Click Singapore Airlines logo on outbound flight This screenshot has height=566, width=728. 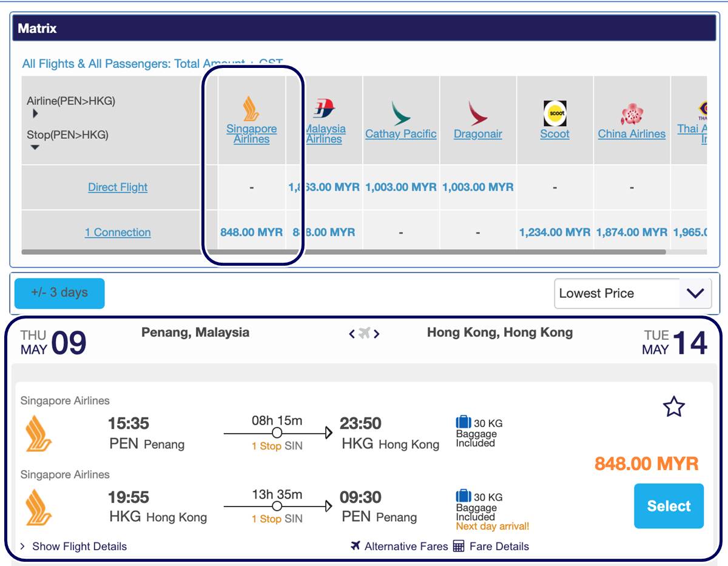pos(39,433)
